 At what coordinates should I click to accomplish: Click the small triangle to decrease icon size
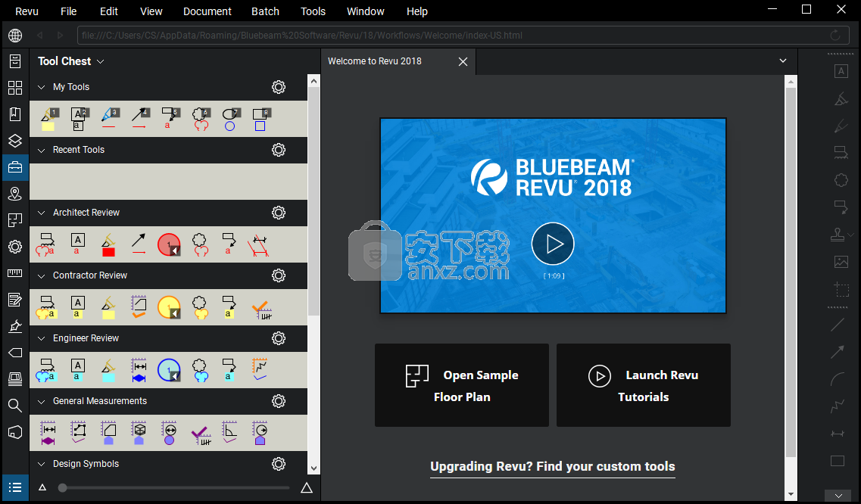tap(42, 487)
